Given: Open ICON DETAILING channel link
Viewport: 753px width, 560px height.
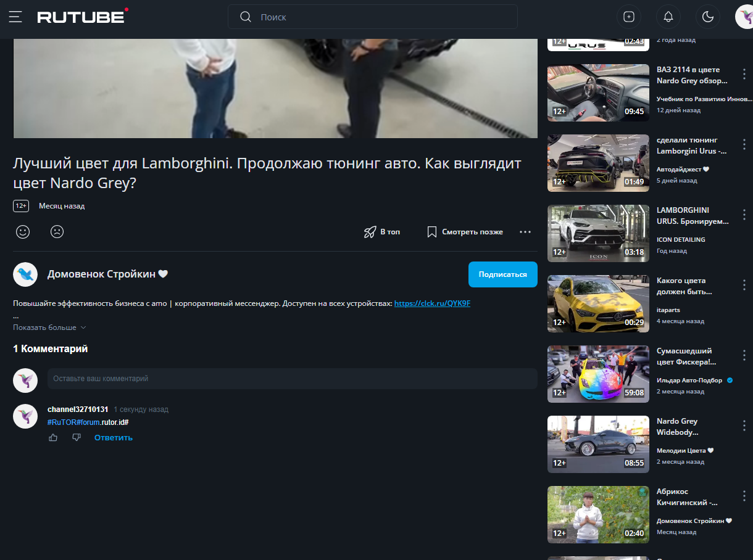Looking at the screenshot, I should (681, 239).
